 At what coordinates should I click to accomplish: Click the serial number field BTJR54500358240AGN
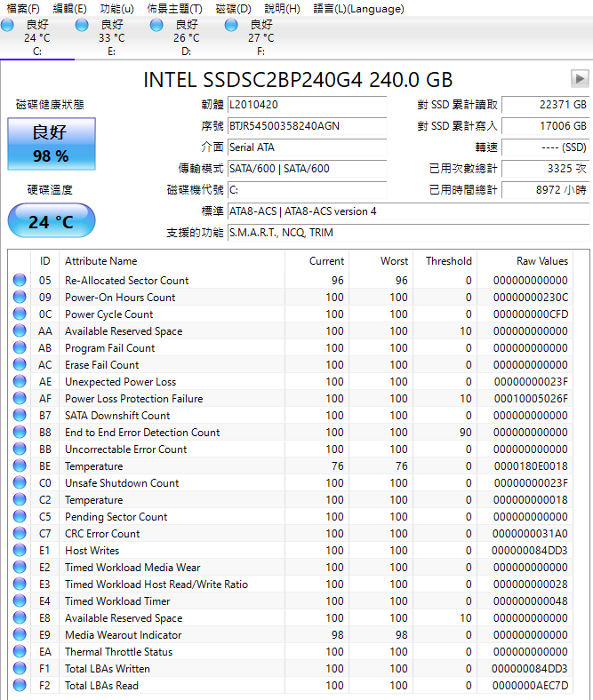(x=307, y=126)
